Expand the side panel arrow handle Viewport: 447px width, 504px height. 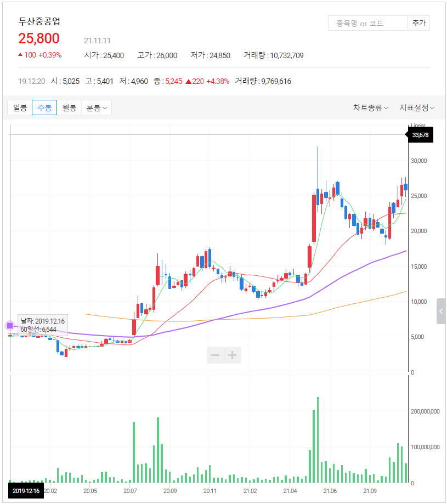coord(441,311)
